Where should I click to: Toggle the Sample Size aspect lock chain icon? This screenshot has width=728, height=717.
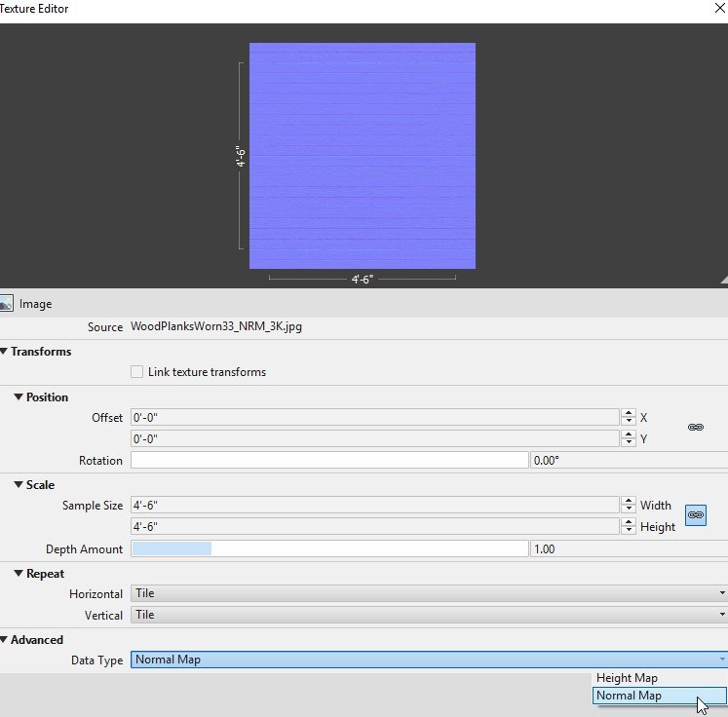(696, 515)
